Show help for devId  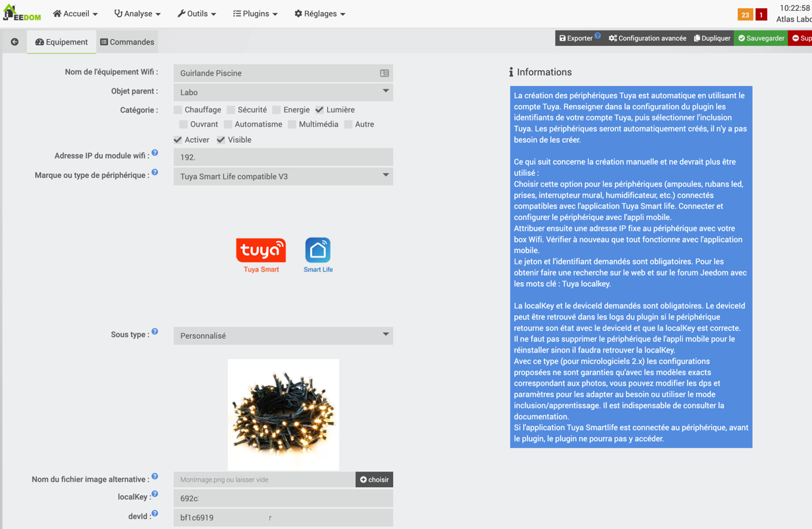155,514
